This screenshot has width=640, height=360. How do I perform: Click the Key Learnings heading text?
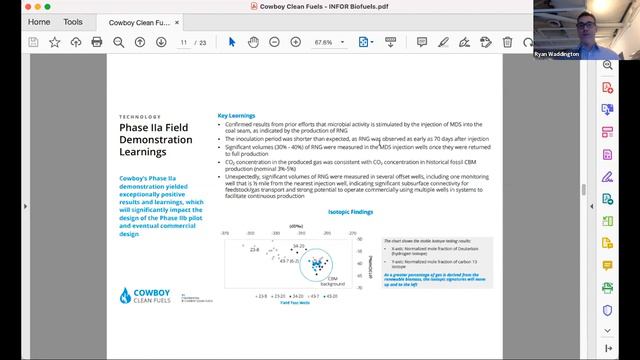(x=236, y=116)
